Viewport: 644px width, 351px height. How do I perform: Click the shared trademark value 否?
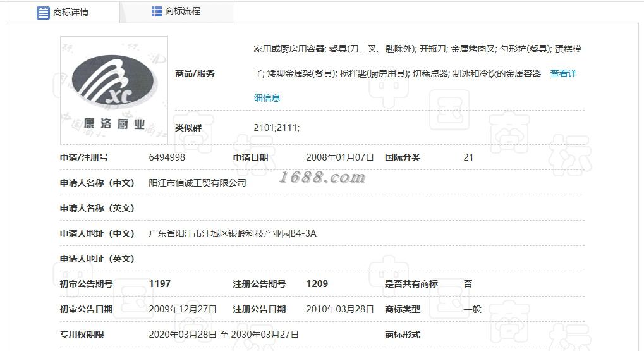468,284
